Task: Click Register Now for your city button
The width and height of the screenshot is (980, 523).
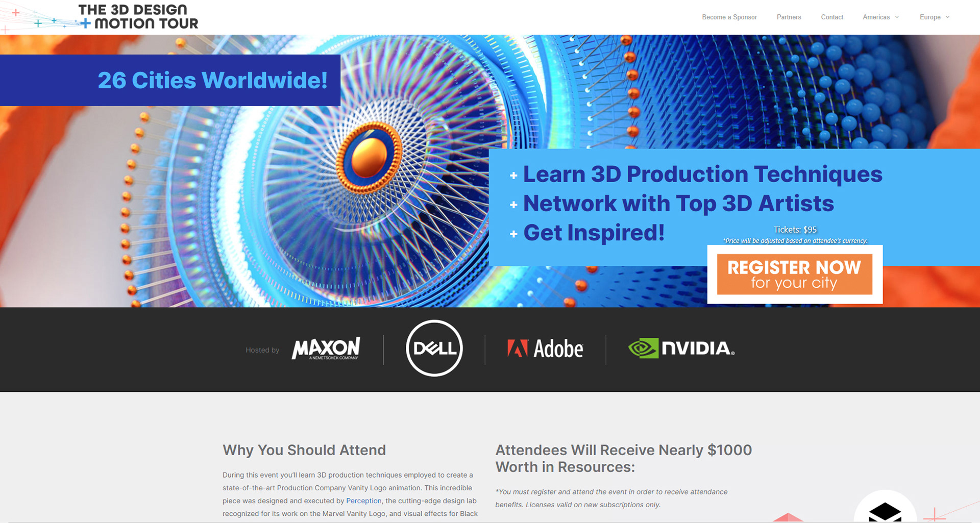Action: click(x=795, y=275)
